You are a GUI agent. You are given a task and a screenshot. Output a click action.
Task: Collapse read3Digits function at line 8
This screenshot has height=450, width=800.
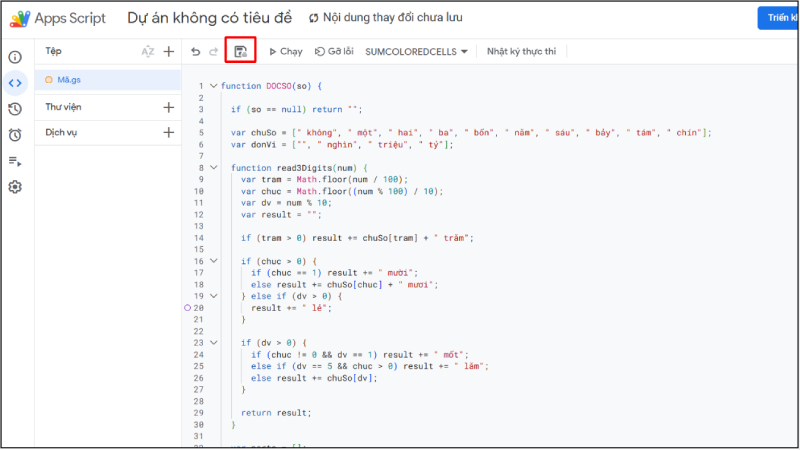(214, 167)
